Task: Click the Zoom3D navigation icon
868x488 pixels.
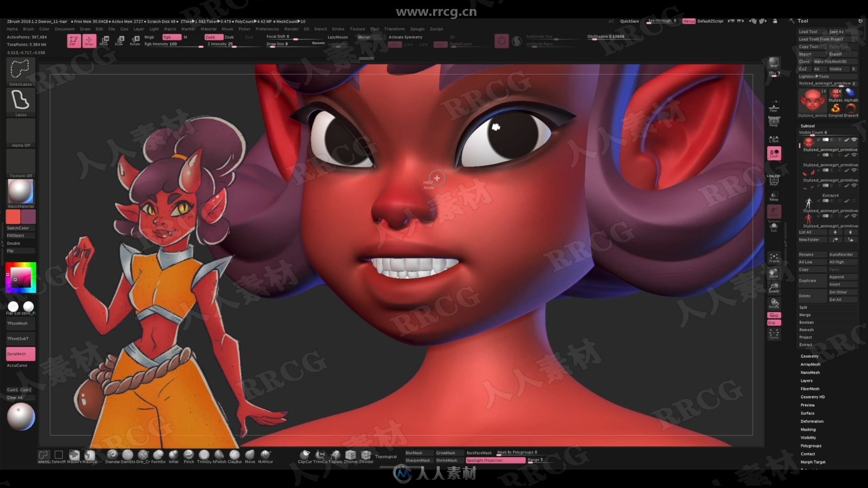Action: pyautogui.click(x=774, y=288)
